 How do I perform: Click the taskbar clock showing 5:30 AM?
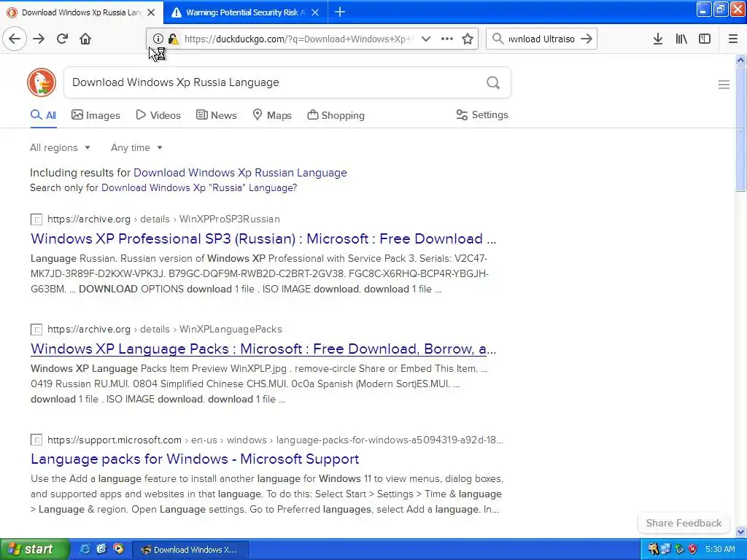coord(720,549)
